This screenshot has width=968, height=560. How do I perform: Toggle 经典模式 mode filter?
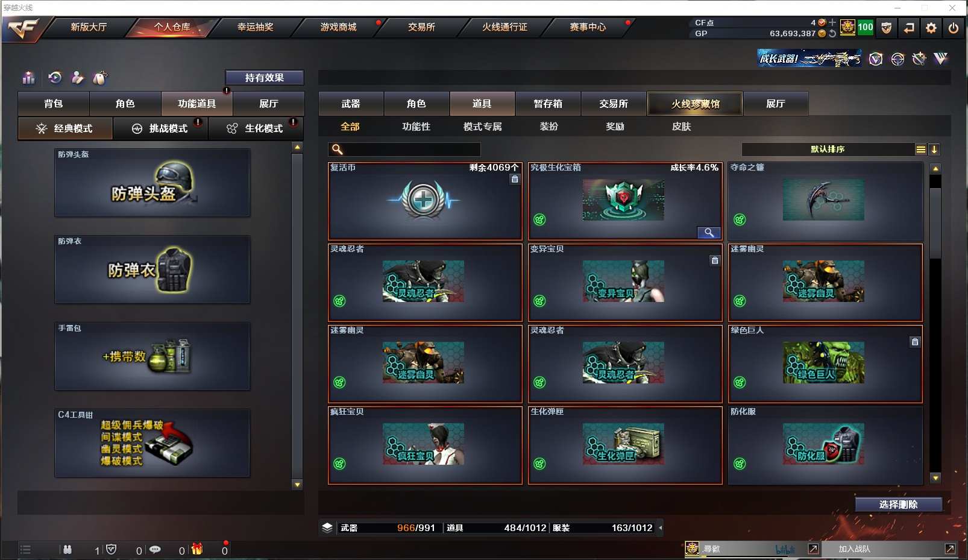coord(64,128)
